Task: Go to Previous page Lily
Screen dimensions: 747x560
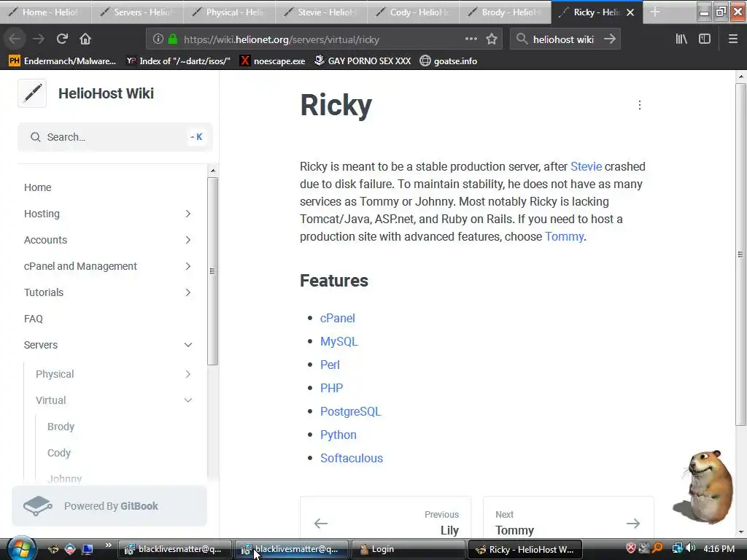Action: (x=385, y=518)
